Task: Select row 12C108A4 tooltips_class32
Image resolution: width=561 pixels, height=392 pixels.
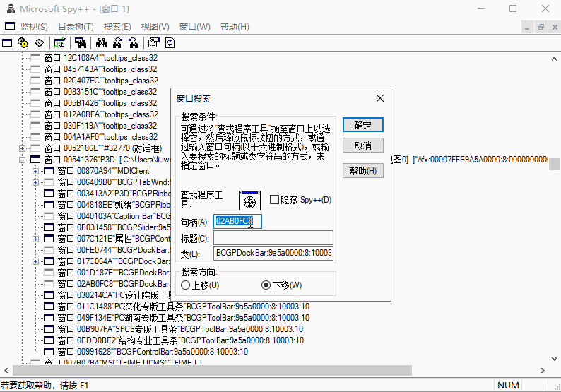Action: tap(101, 58)
